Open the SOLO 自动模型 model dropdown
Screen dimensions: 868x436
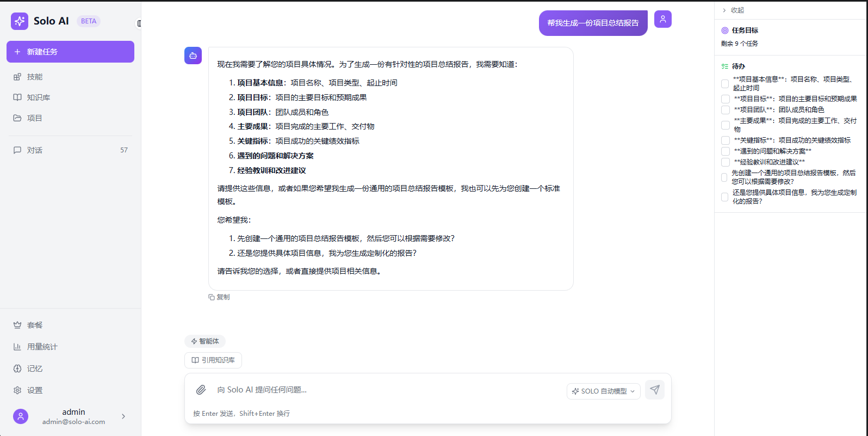603,391
